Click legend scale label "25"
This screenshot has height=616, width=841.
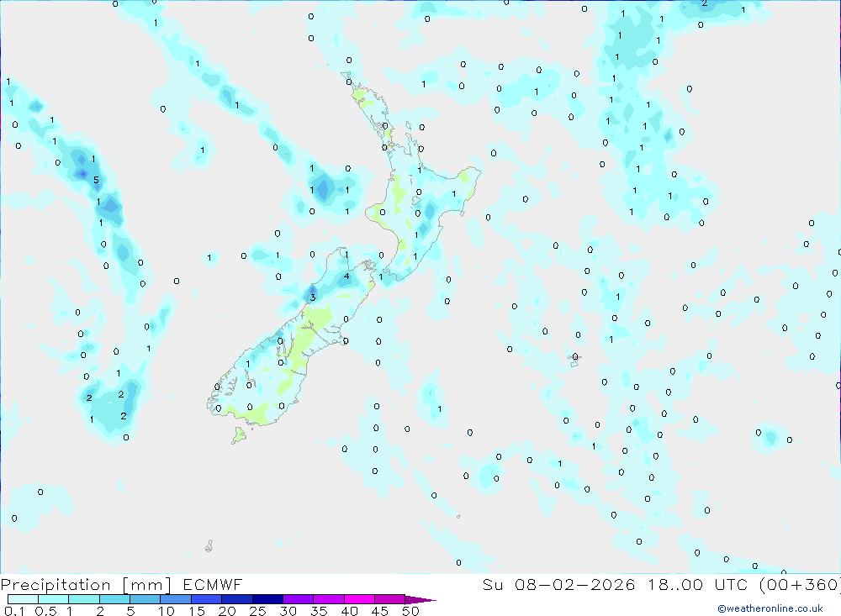[258, 611]
